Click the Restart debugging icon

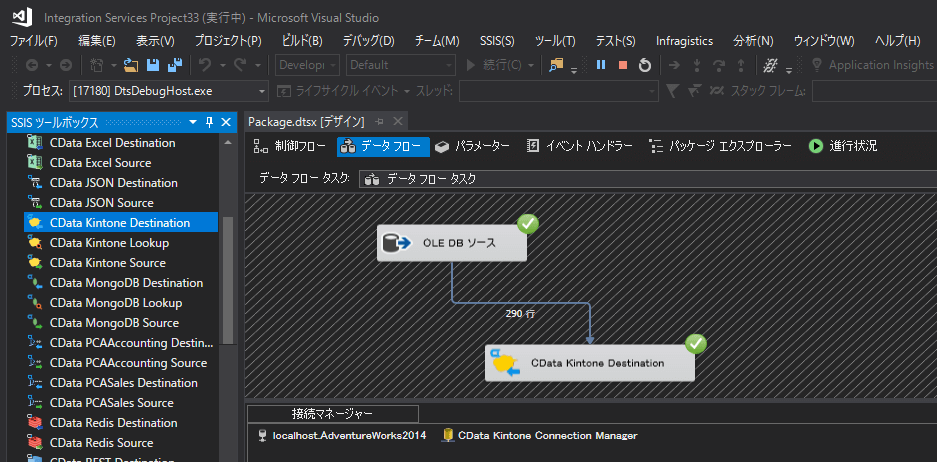(x=645, y=65)
